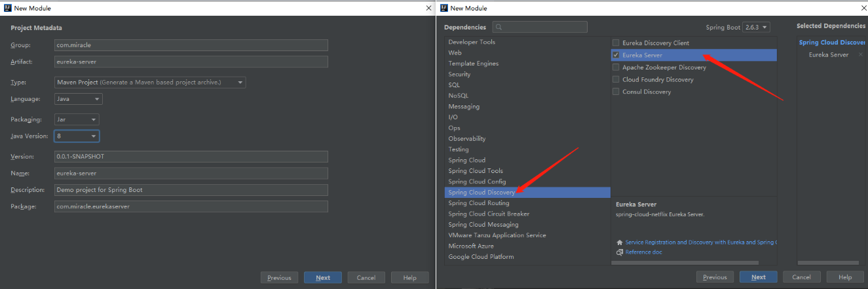Select the I/O category
The image size is (868, 289).
coord(453,117)
